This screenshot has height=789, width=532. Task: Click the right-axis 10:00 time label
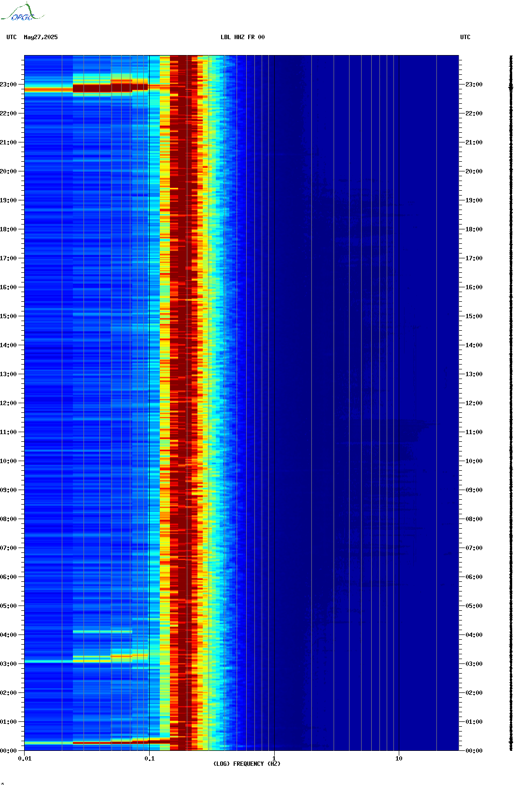coord(474,461)
